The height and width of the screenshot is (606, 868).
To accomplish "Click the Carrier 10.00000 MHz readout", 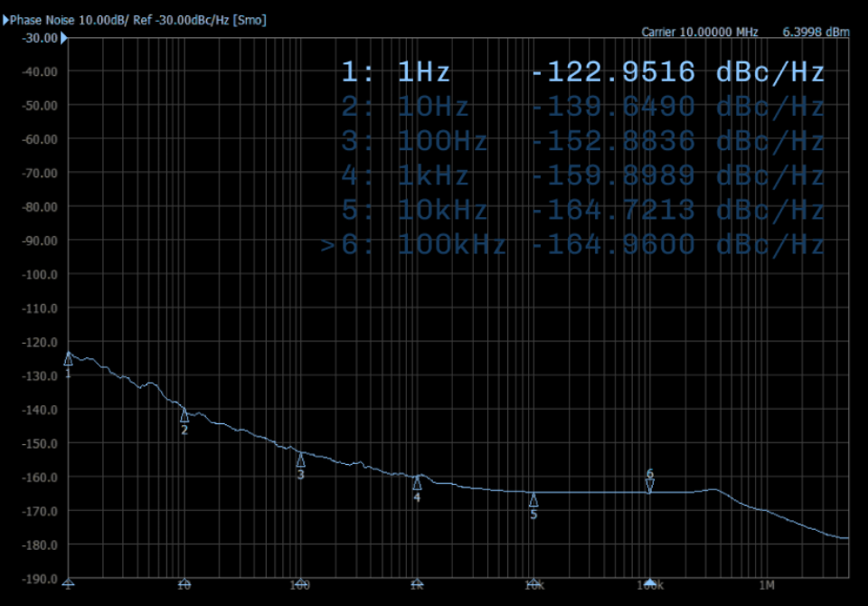I will coord(699,32).
